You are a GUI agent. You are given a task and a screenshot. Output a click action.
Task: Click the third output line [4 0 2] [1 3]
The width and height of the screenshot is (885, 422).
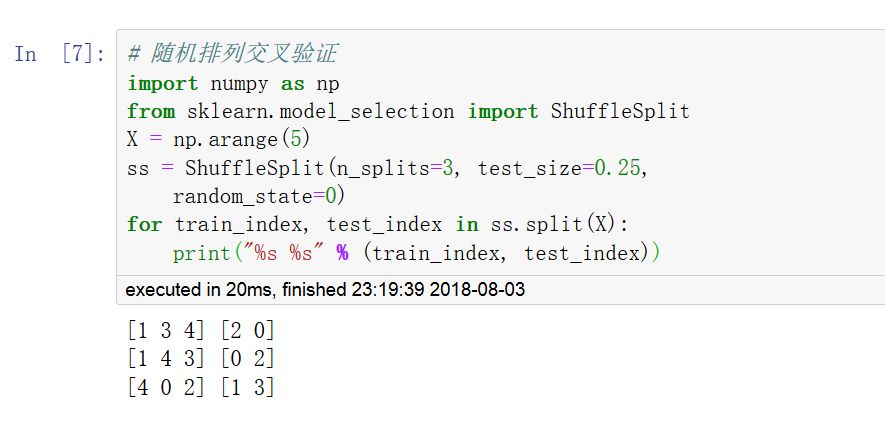pos(200,386)
